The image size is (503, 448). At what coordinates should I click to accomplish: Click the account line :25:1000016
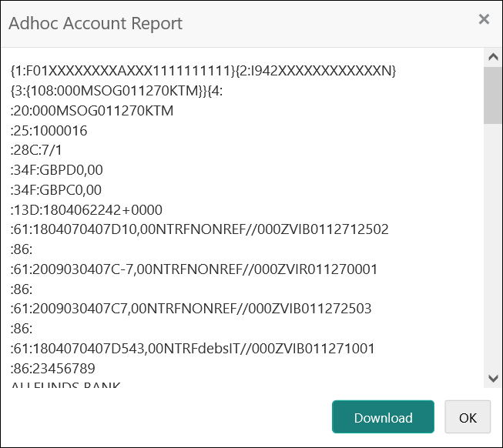click(49, 131)
